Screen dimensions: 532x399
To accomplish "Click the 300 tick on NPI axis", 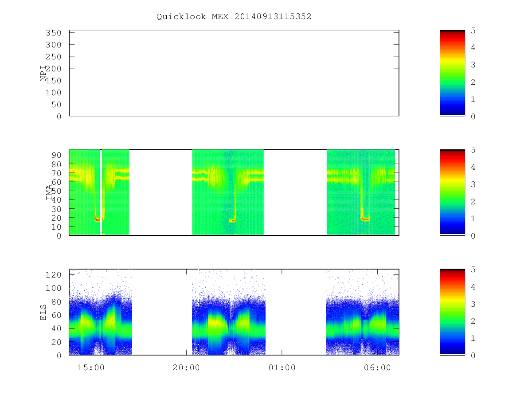I will [54, 45].
